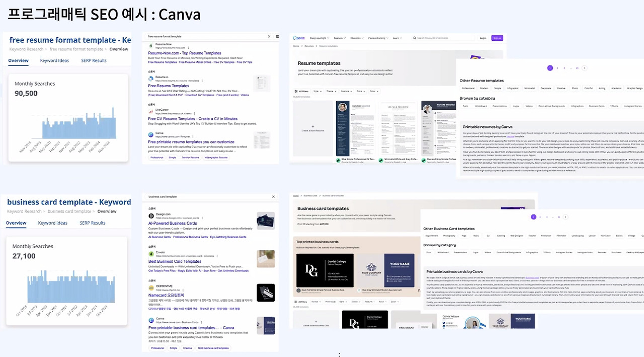Click the purple Sign up button
The width and height of the screenshot is (644, 357).
[497, 38]
